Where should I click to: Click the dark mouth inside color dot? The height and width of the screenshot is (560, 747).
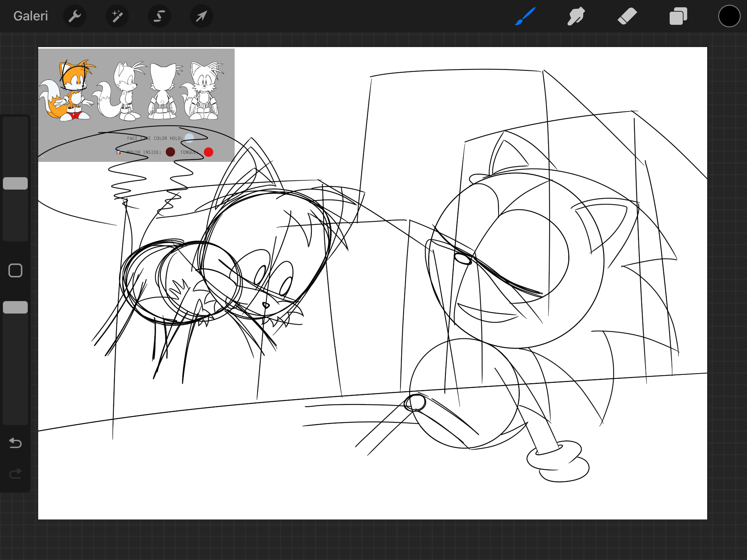pos(170,152)
